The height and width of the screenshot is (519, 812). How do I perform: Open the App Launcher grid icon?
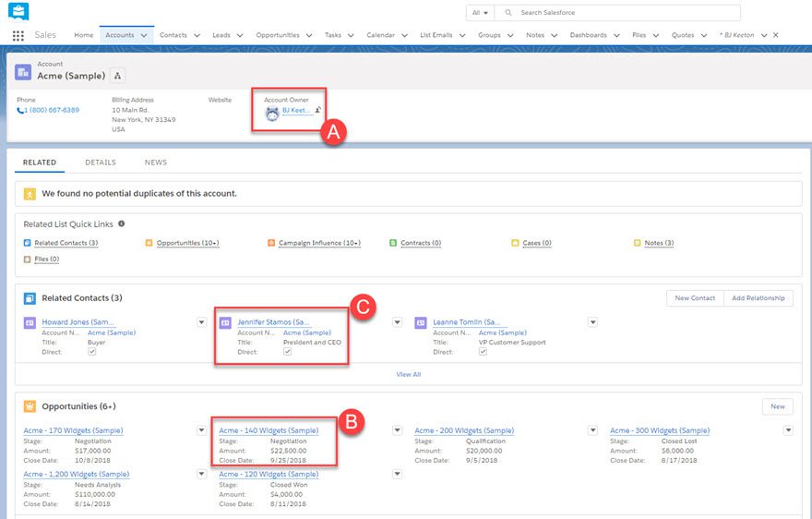18,35
